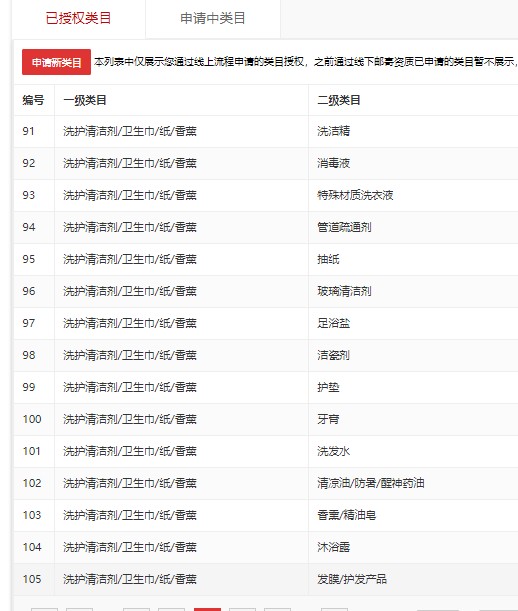Click row number 92
Viewport: 518px width, 611px height.
(28, 163)
